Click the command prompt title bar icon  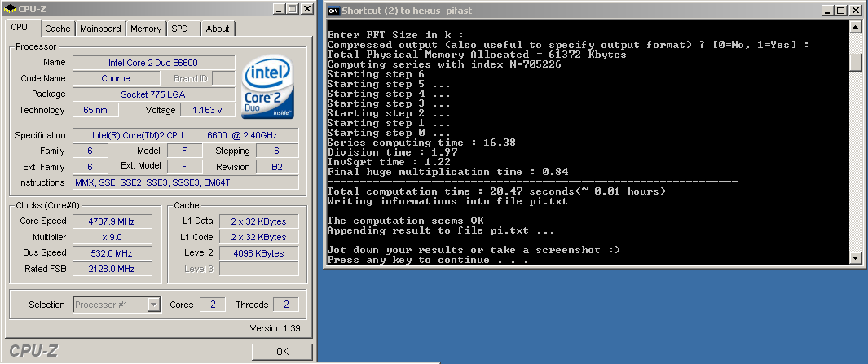tap(333, 11)
